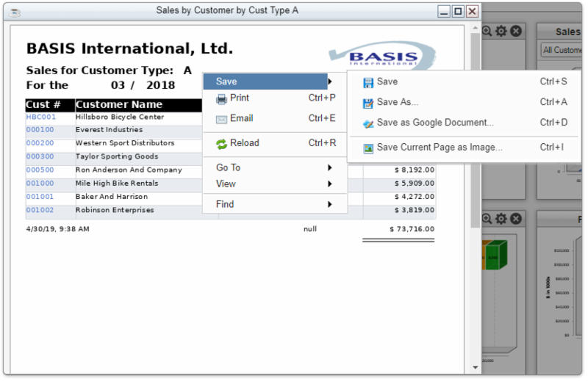This screenshot has width=588, height=381.
Task: Click the Google Document save icon
Action: point(367,123)
